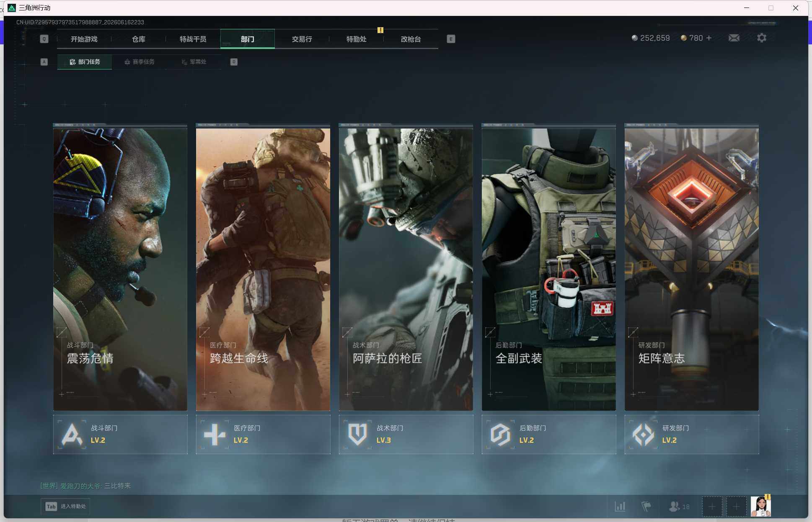Click the 战斗部门 LV.2 panel
Image resolution: width=812 pixels, height=522 pixels.
click(120, 435)
